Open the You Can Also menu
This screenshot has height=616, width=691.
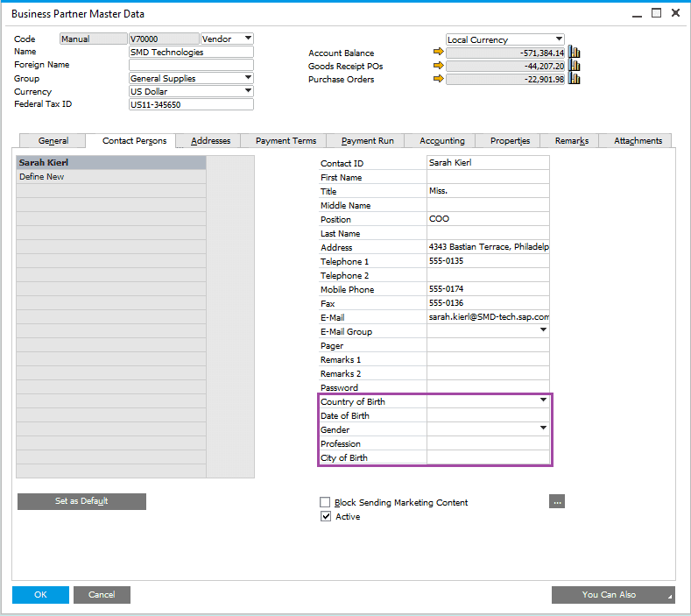click(x=612, y=594)
